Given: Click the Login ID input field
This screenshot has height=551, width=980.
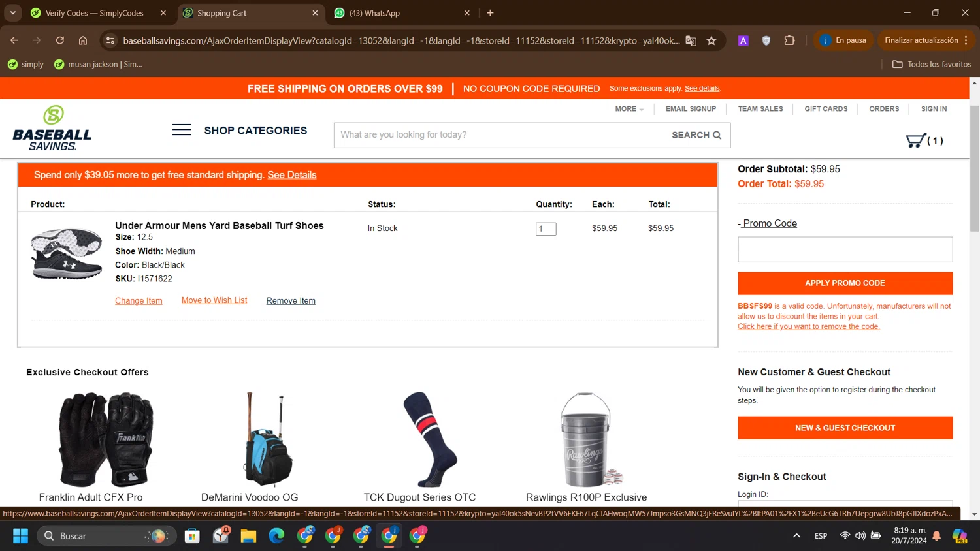Looking at the screenshot, I should (845, 505).
